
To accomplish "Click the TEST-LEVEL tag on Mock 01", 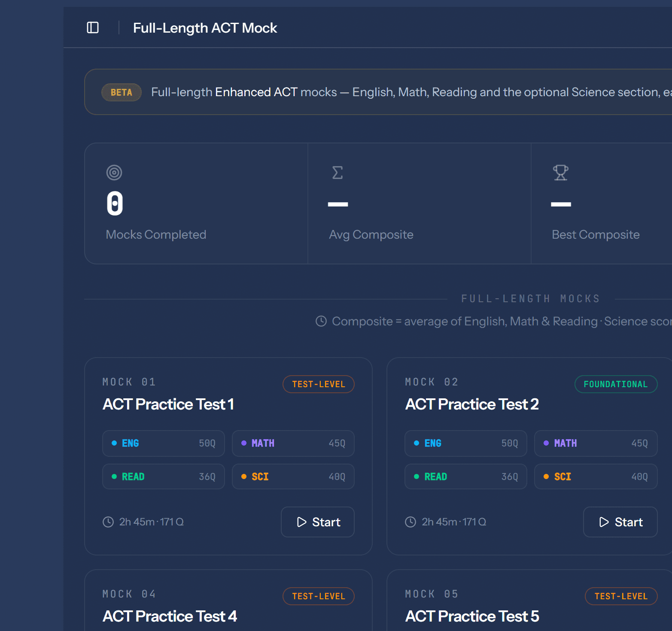I will point(319,384).
